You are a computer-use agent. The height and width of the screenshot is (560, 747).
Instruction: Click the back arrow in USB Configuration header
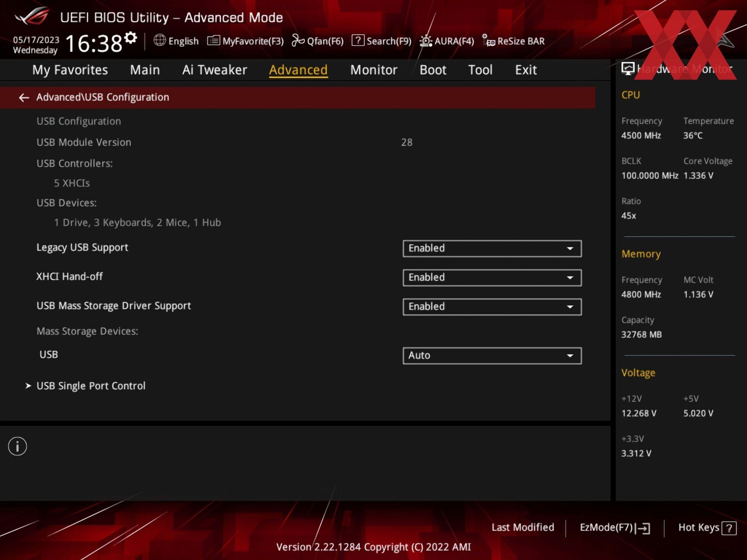click(x=24, y=98)
